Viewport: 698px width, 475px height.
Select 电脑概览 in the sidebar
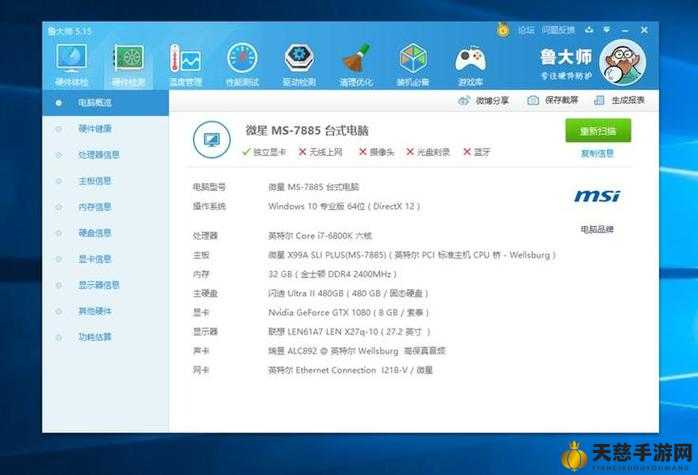pyautogui.click(x=106, y=103)
